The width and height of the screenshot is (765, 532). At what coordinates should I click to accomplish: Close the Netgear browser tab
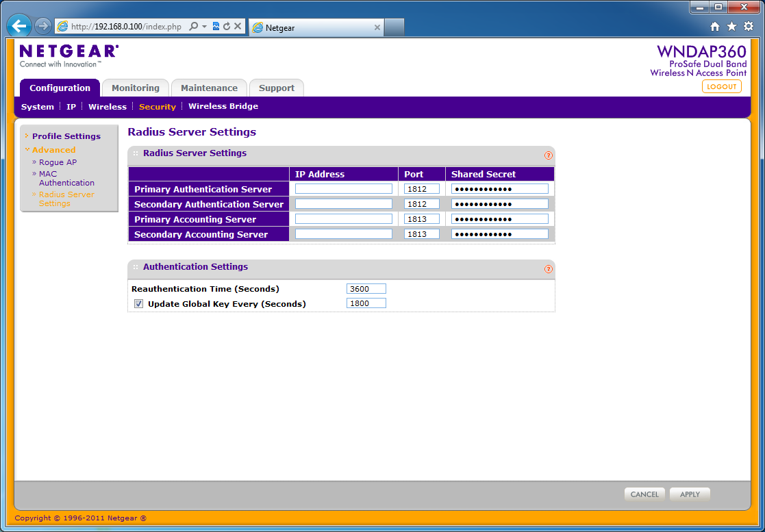point(377,28)
